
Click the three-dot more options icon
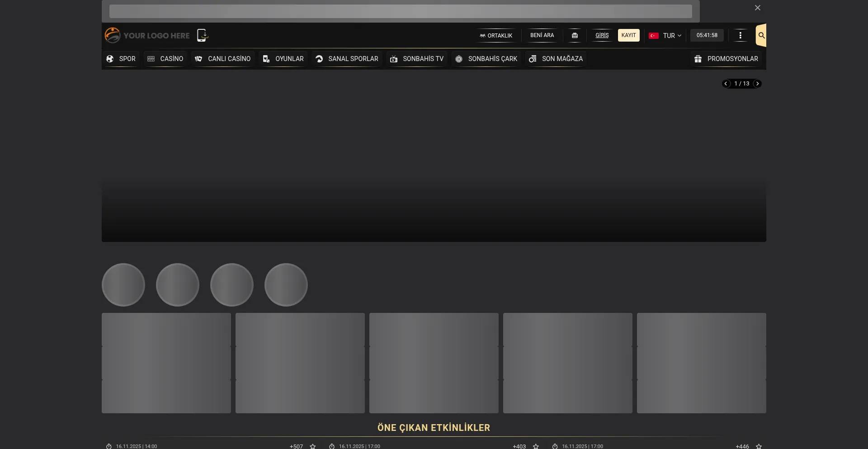point(740,35)
